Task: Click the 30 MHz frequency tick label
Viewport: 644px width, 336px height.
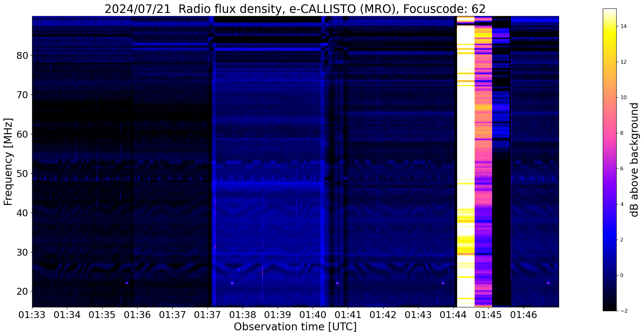Action: coord(22,252)
